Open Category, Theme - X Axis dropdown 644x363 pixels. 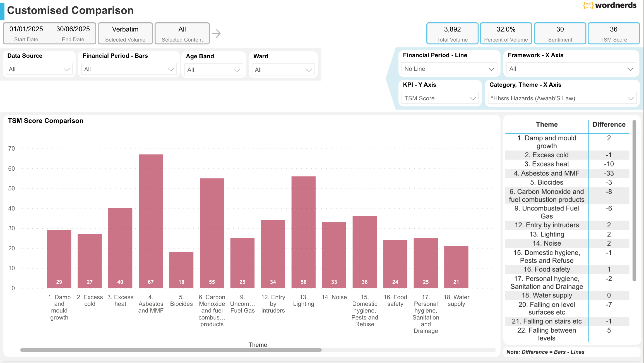tap(562, 98)
